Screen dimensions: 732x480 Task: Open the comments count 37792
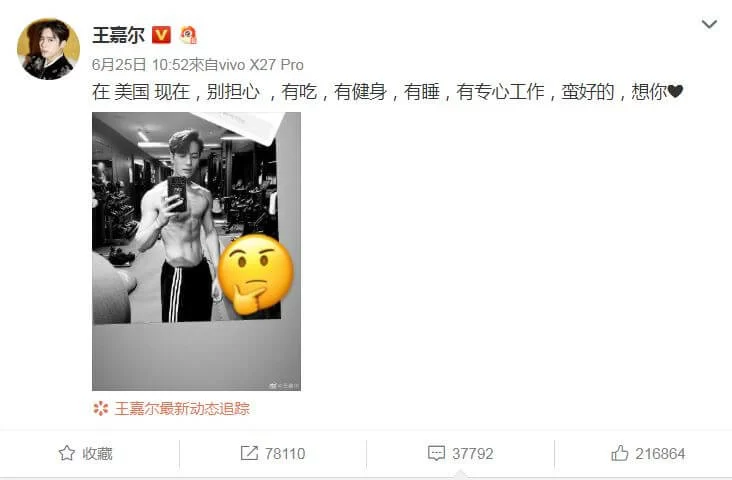472,454
